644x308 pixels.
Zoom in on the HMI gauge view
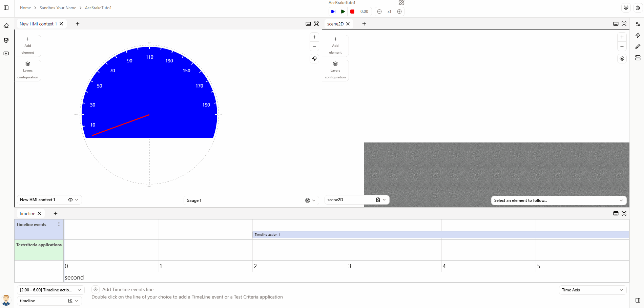tap(314, 37)
